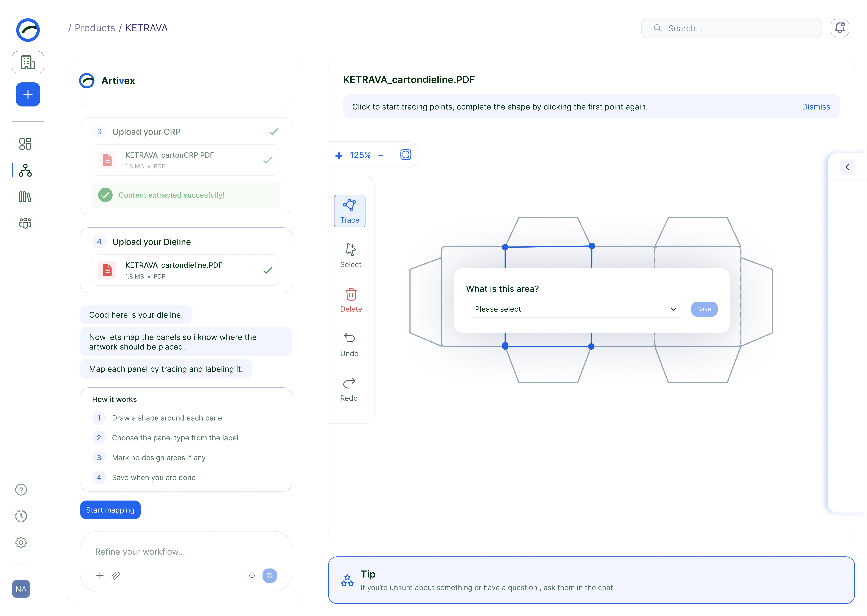Go to Products breadcrumb
The image size is (867, 616).
click(x=95, y=28)
